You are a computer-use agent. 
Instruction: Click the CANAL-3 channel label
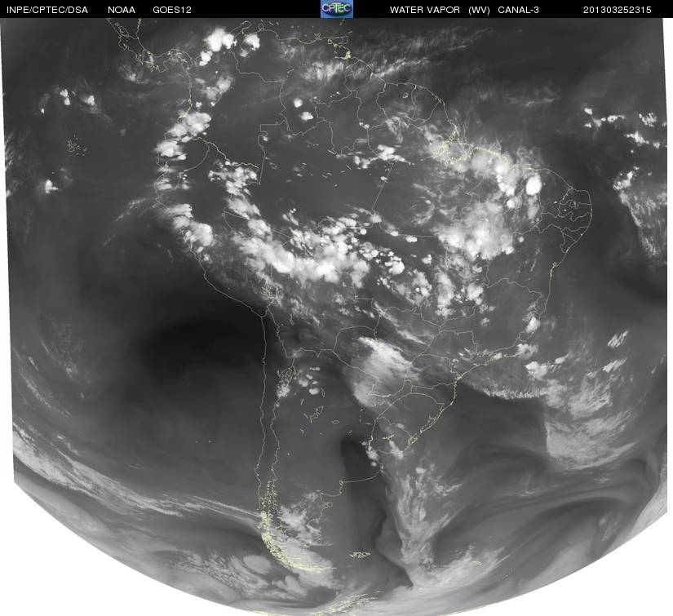(519, 10)
